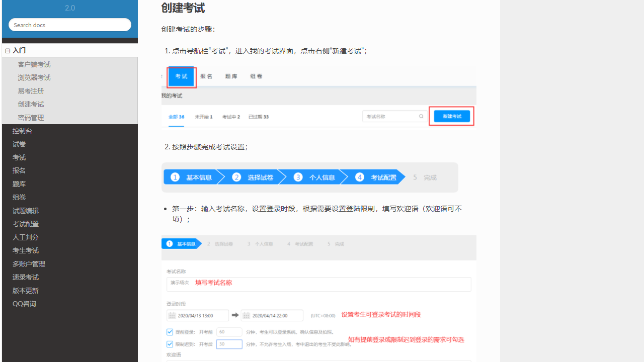Viewport: 644px width, 362px height.
Task: Collapse the 入门 section in the sidebar
Action: coord(7,50)
